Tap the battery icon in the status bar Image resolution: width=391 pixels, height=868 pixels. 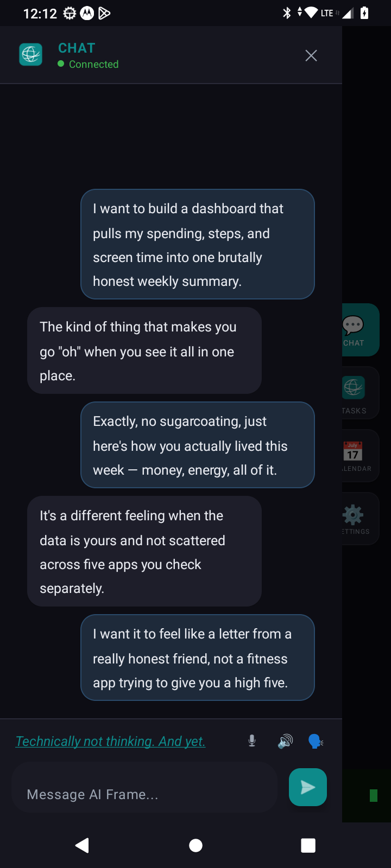click(x=364, y=13)
